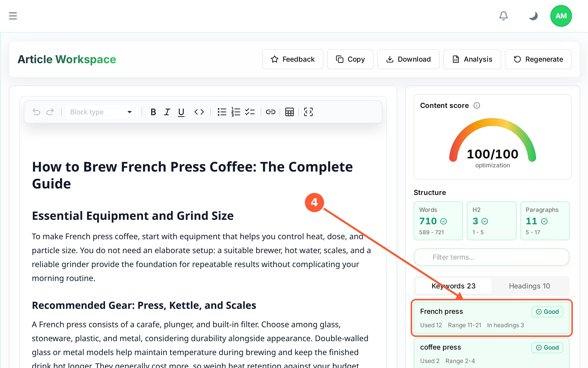Select the coffee press keyword card
This screenshot has width=588, height=368.
click(x=491, y=353)
